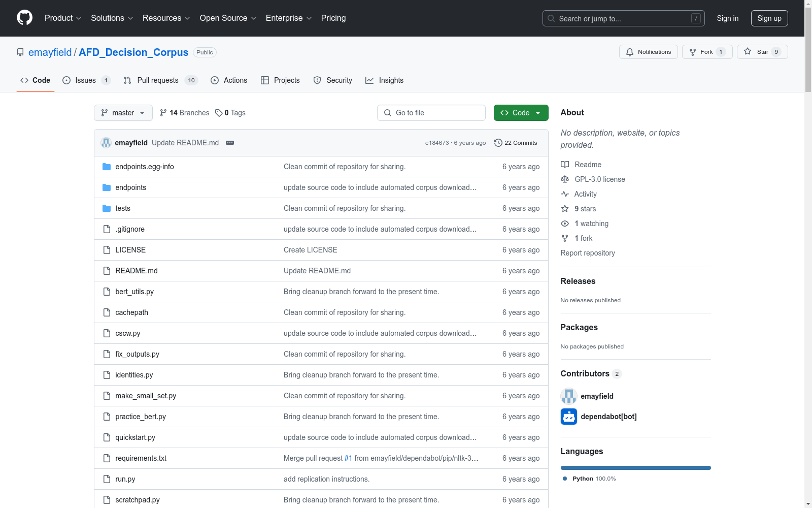
Task: Click the Readme book icon
Action: point(565,165)
